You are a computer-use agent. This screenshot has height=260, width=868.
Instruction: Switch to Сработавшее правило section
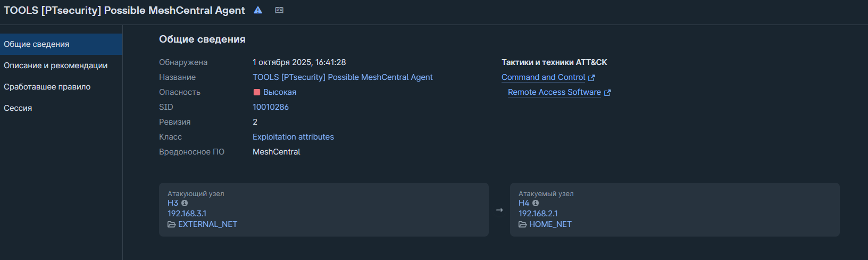click(47, 87)
